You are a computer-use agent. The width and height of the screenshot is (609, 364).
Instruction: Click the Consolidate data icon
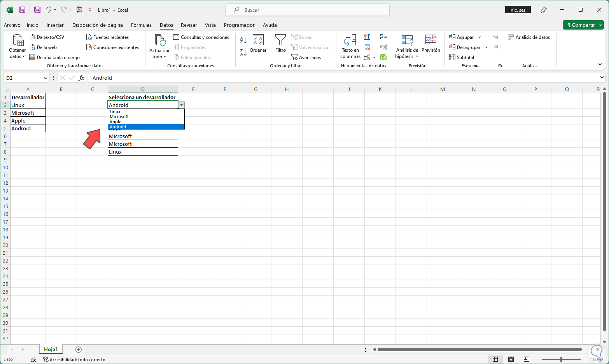[383, 37]
